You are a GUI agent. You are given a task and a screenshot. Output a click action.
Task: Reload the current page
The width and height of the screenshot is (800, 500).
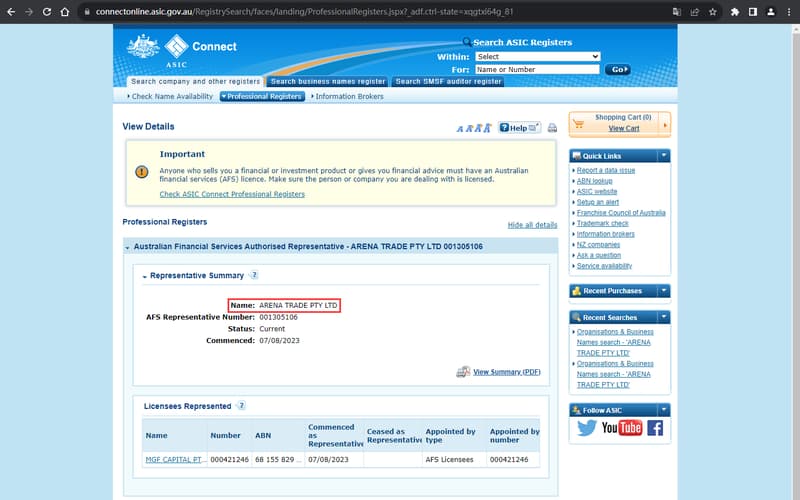tap(46, 12)
